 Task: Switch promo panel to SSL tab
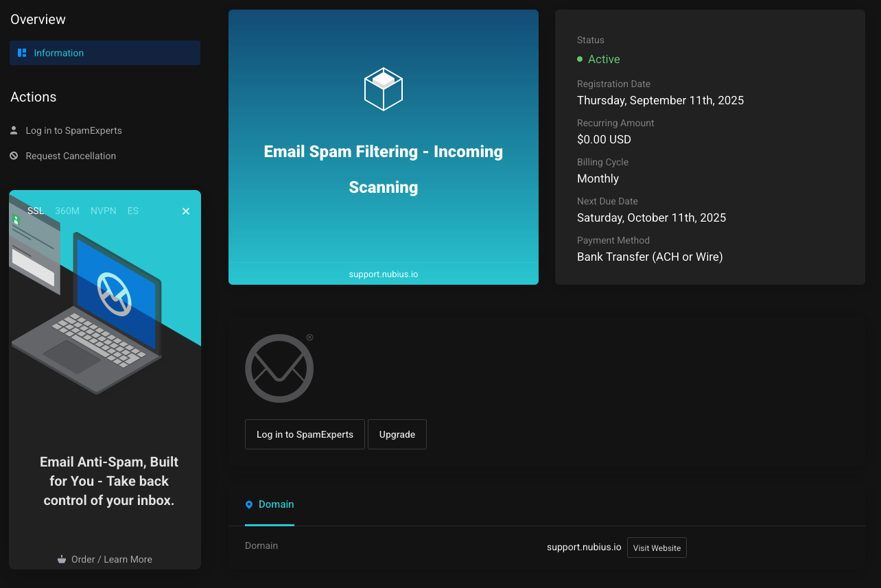[x=36, y=211]
